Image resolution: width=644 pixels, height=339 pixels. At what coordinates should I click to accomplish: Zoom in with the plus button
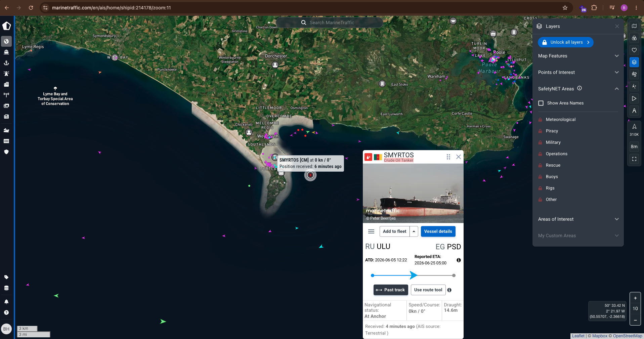pos(635,298)
